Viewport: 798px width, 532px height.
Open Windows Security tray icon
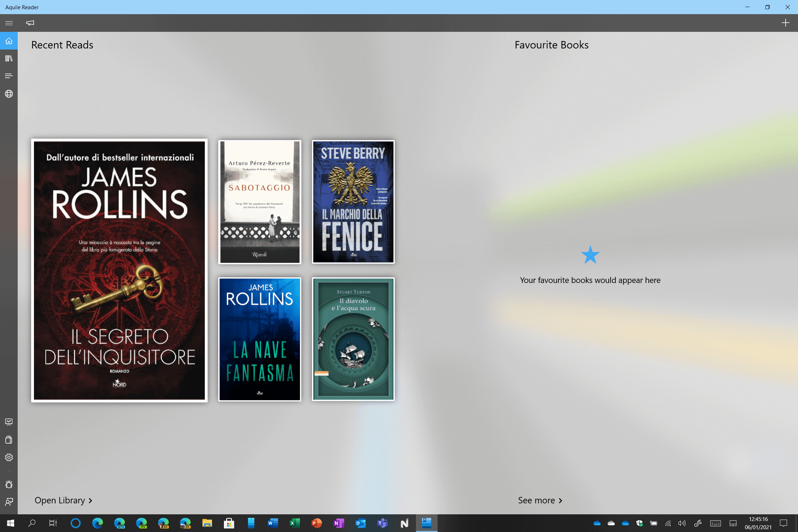pyautogui.click(x=639, y=523)
